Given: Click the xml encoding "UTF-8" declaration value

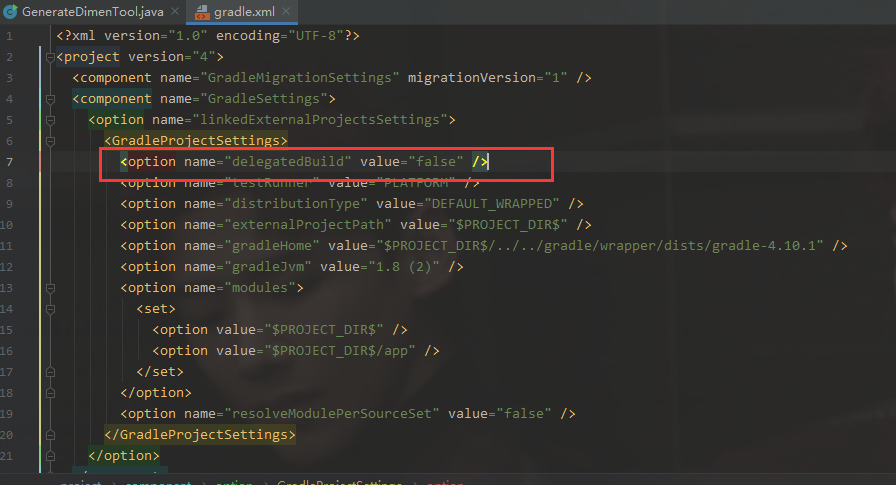Looking at the screenshot, I should [x=315, y=36].
